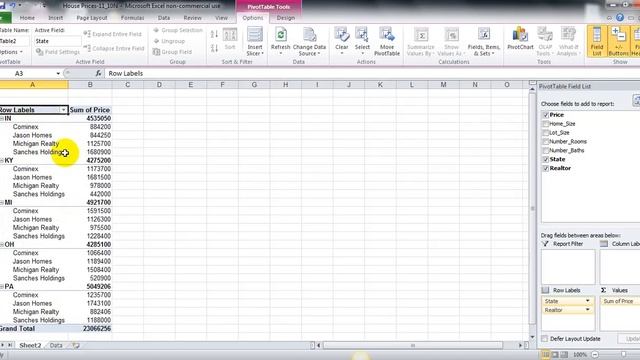Switch to the Data sheet tab
This screenshot has width=640, height=360.
[x=56, y=345]
